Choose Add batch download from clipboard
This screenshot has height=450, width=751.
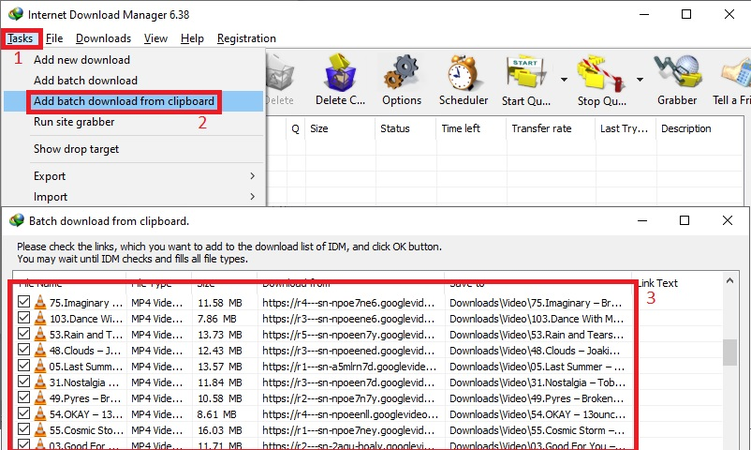123,101
